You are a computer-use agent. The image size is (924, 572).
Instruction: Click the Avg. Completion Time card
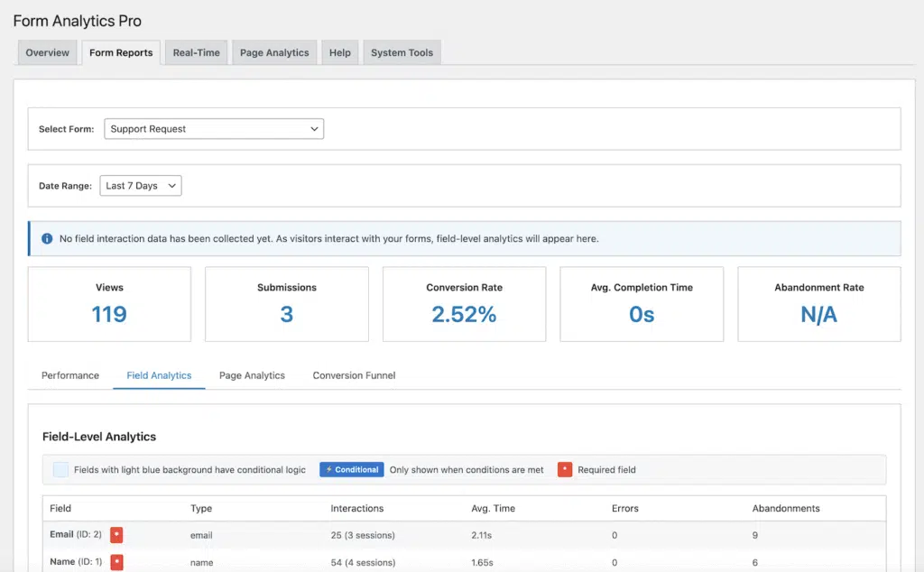click(642, 304)
